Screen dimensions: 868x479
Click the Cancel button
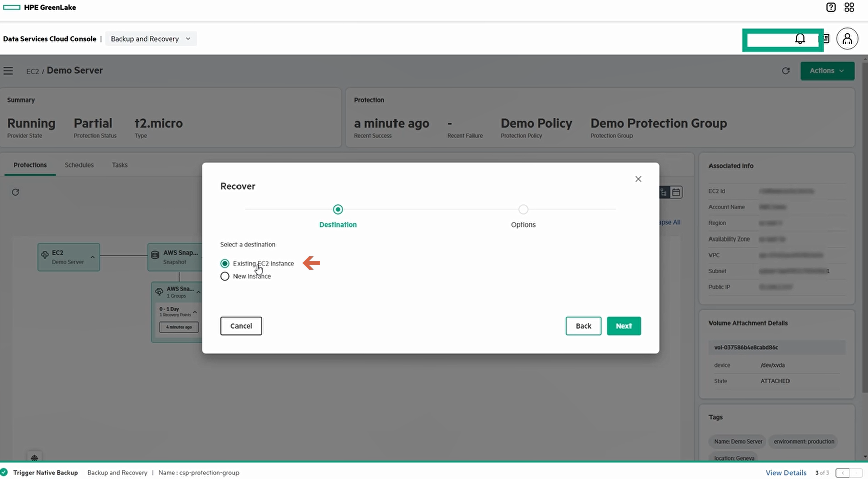point(241,326)
